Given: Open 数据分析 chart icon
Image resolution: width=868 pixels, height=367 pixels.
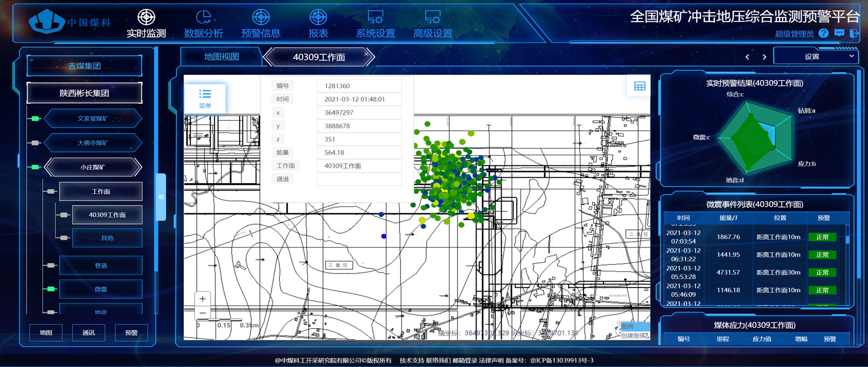Looking at the screenshot, I should 203,17.
